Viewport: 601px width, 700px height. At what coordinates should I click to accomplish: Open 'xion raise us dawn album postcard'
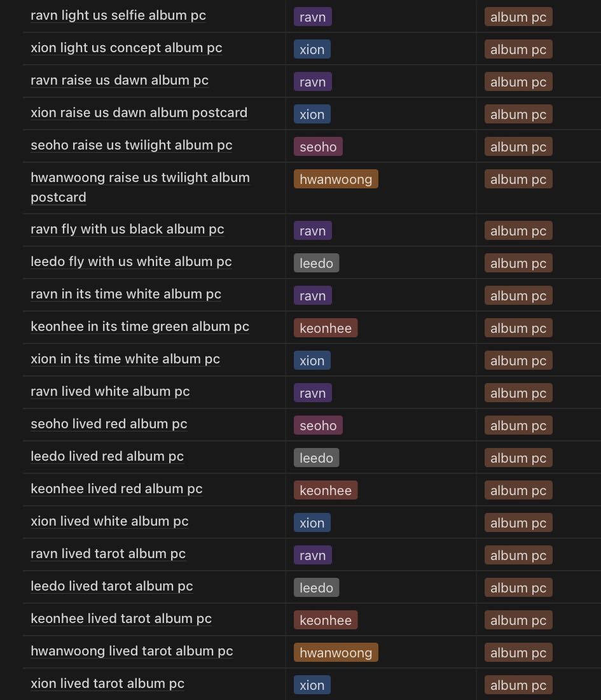point(139,113)
